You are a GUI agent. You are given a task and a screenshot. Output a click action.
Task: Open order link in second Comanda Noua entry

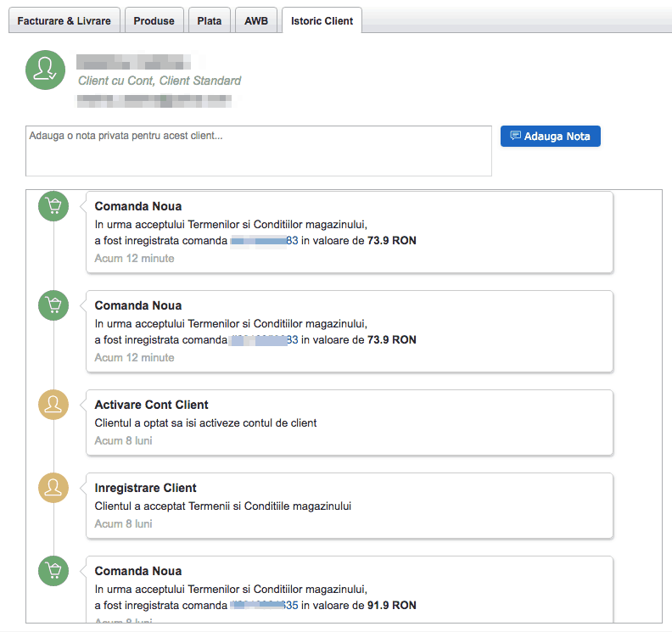click(264, 340)
